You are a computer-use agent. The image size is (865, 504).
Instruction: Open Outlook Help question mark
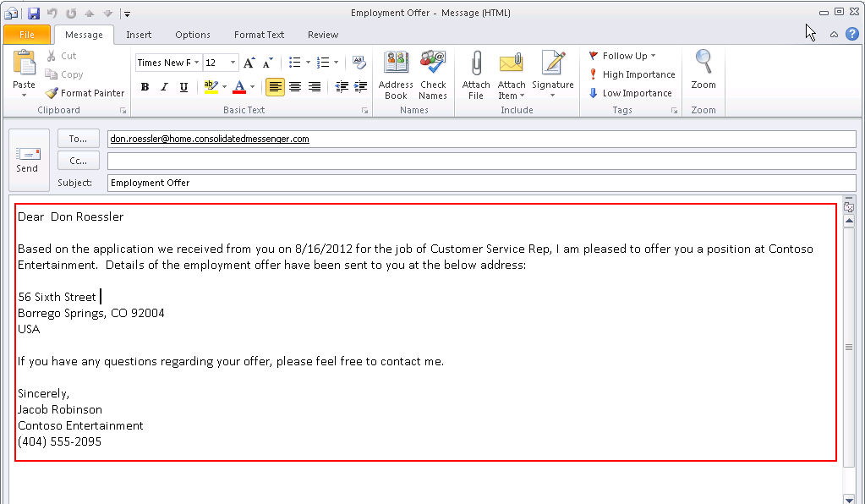pos(851,34)
